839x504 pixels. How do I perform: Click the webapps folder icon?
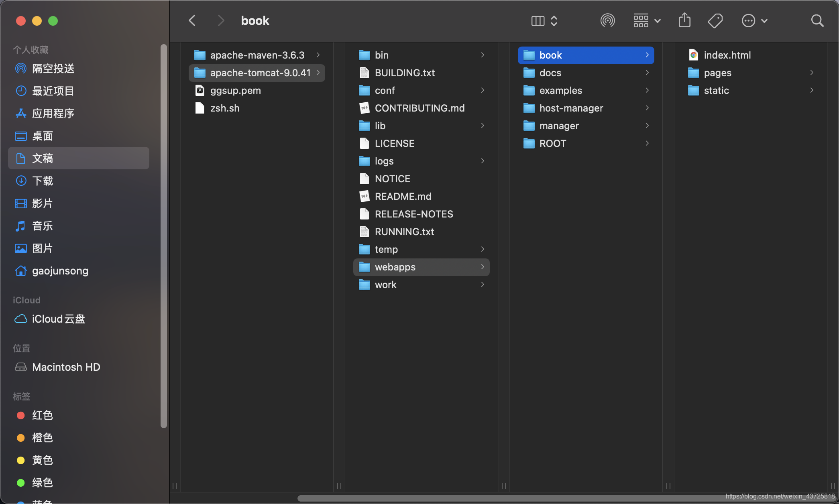(x=365, y=267)
